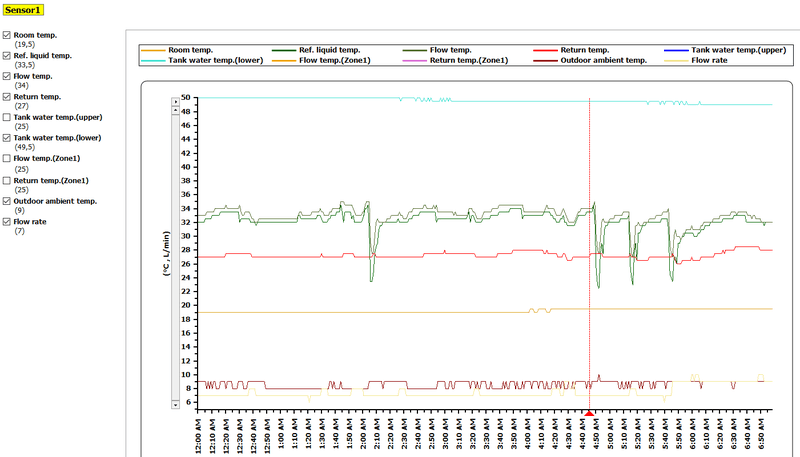Click Tank water temp.(upper) blue legend swatch

click(x=676, y=50)
